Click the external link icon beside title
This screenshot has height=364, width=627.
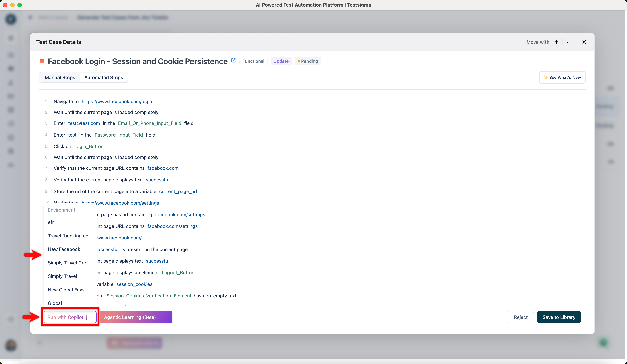click(x=233, y=60)
